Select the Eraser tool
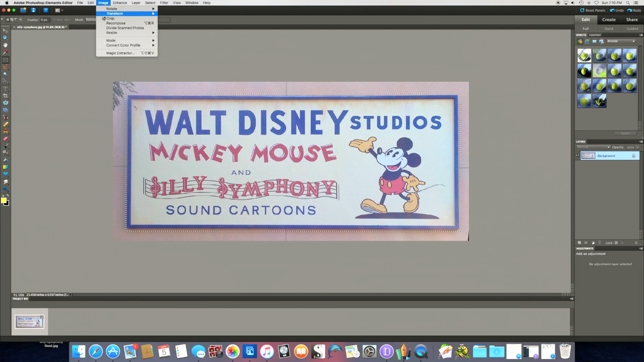The image size is (644, 362). click(x=5, y=139)
